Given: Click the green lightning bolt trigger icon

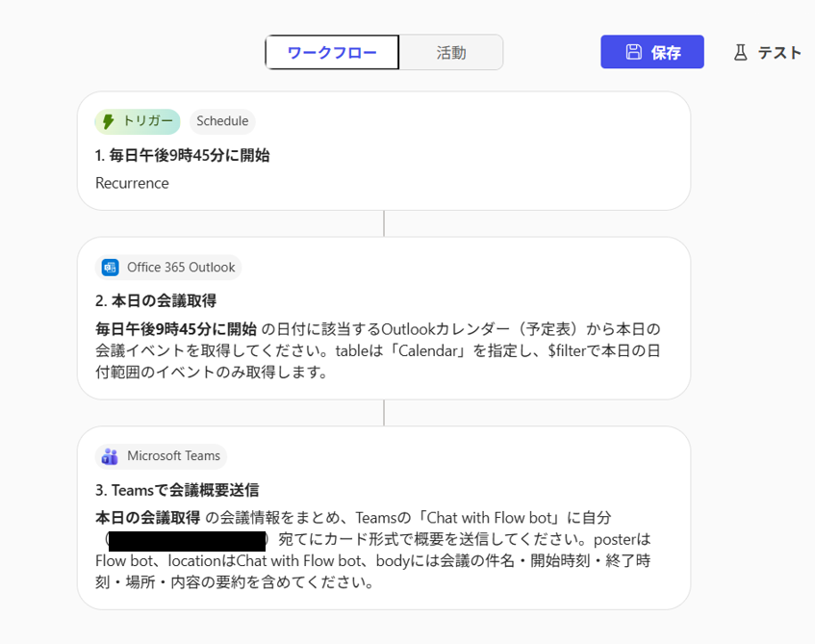Looking at the screenshot, I should click(109, 121).
